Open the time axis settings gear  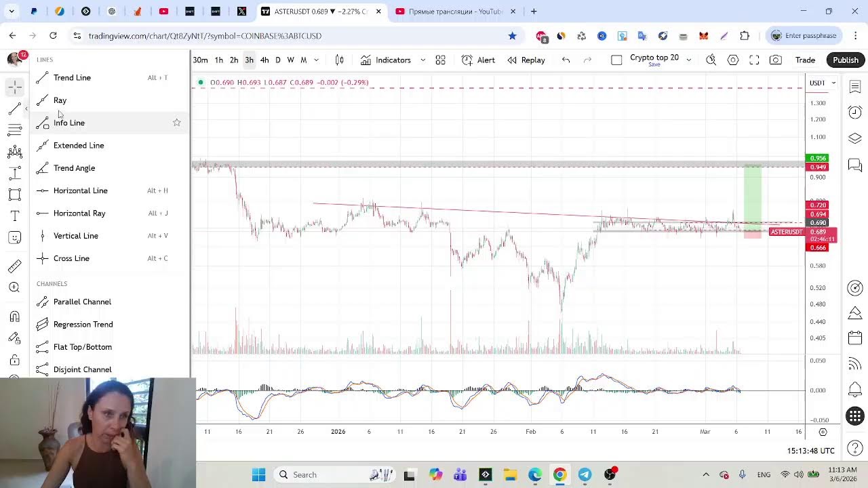[x=823, y=432]
